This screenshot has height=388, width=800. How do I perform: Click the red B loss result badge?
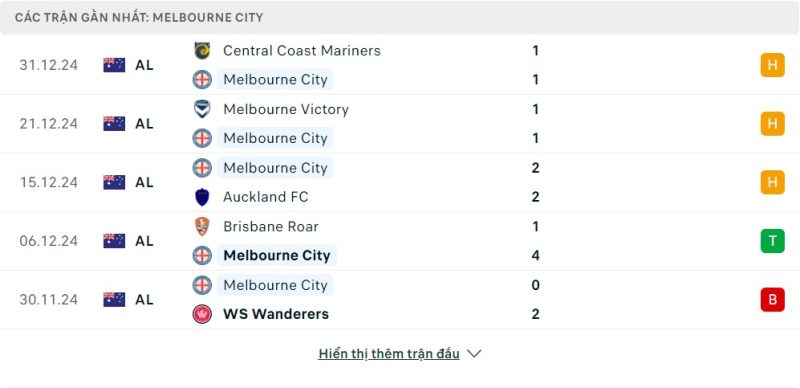coord(772,300)
